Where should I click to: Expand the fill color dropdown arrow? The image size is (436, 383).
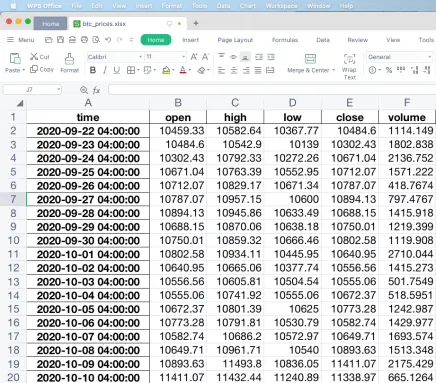click(x=173, y=70)
